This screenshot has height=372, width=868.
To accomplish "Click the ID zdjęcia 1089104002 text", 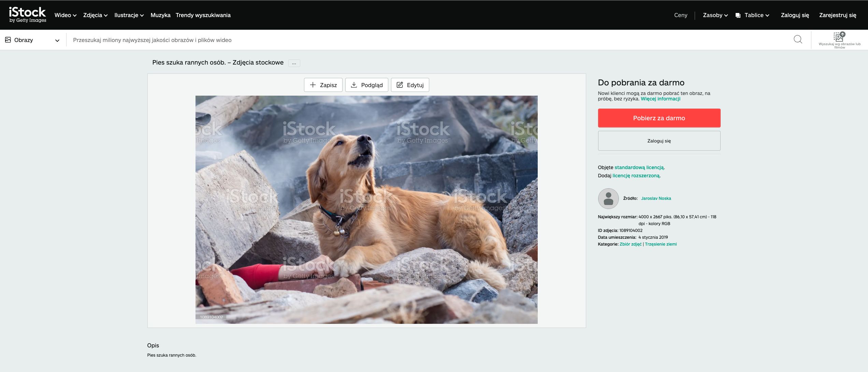I will [620, 231].
